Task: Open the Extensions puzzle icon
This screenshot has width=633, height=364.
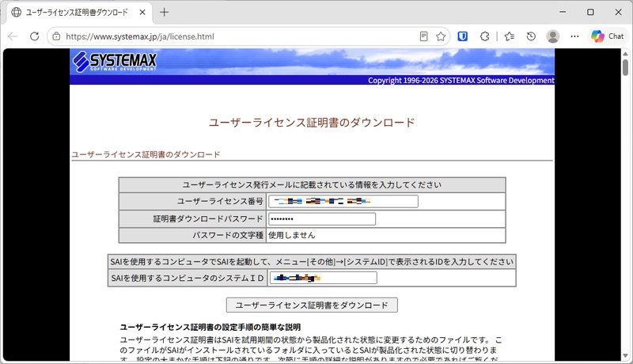Action: tap(484, 36)
